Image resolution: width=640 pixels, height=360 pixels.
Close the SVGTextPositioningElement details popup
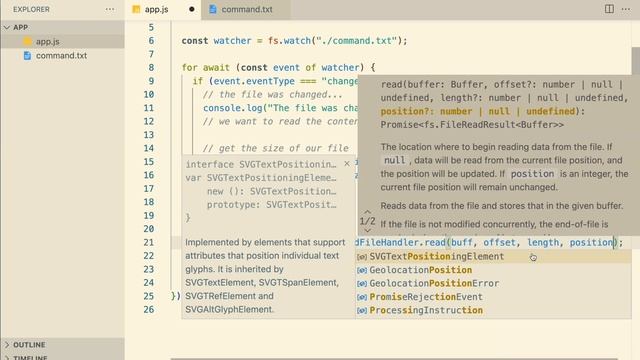pyautogui.click(x=347, y=164)
